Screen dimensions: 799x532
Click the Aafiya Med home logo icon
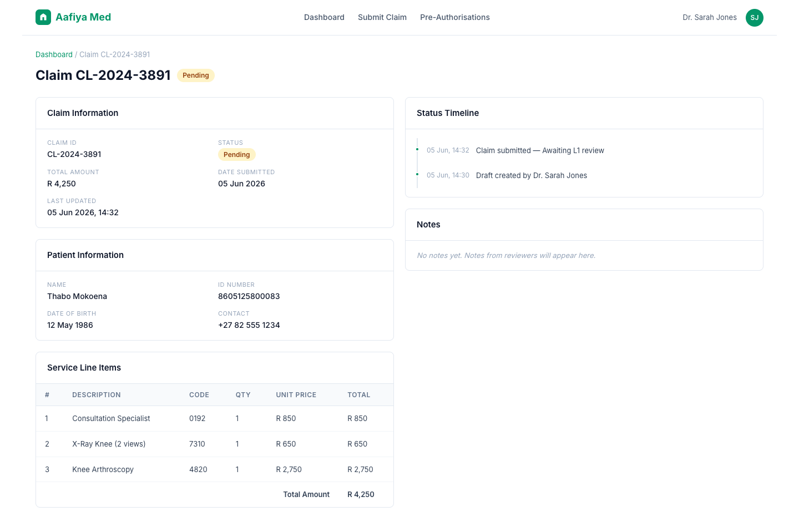43,17
